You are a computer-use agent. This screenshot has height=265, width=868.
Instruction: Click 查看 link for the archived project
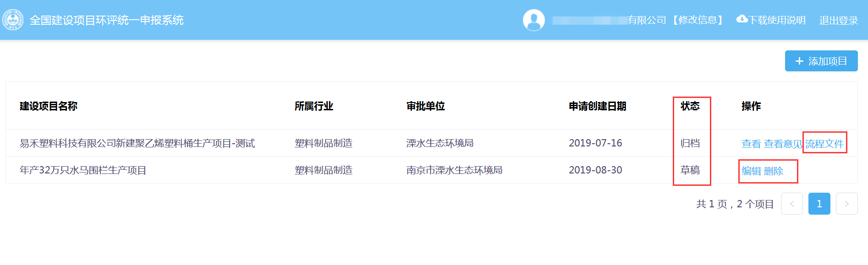pos(751,144)
